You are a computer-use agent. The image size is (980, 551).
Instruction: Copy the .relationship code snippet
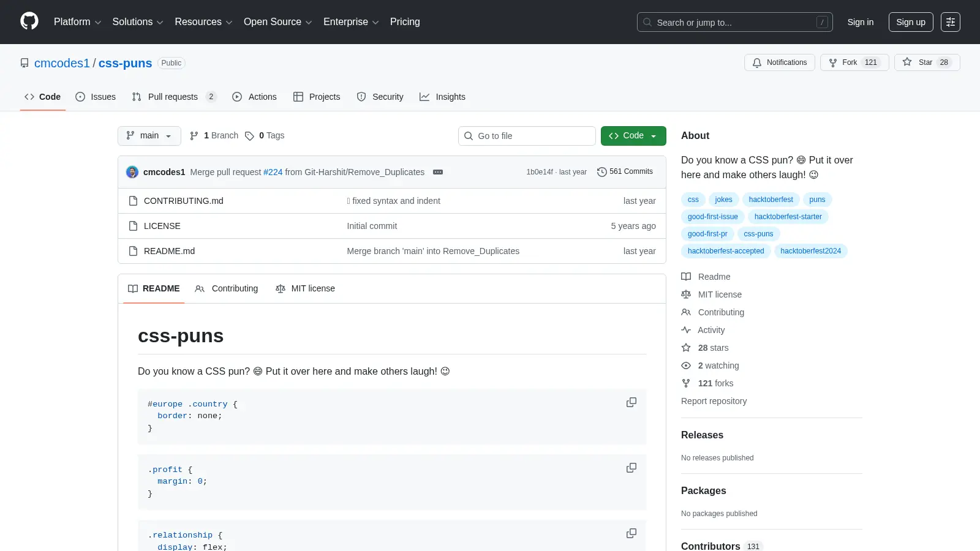tap(631, 533)
